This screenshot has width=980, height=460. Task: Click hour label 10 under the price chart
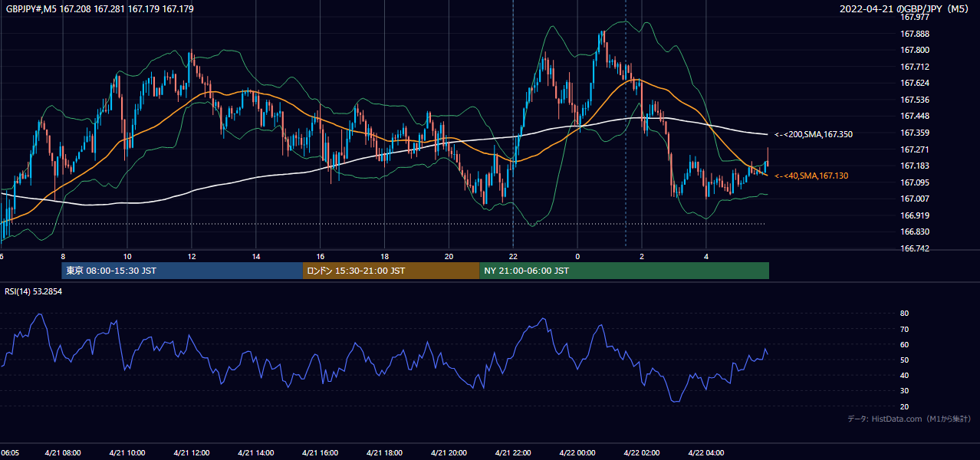click(x=127, y=257)
